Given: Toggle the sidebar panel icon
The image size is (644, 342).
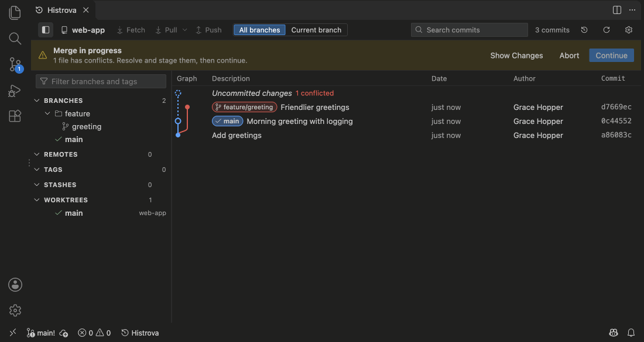Looking at the screenshot, I should click(46, 30).
